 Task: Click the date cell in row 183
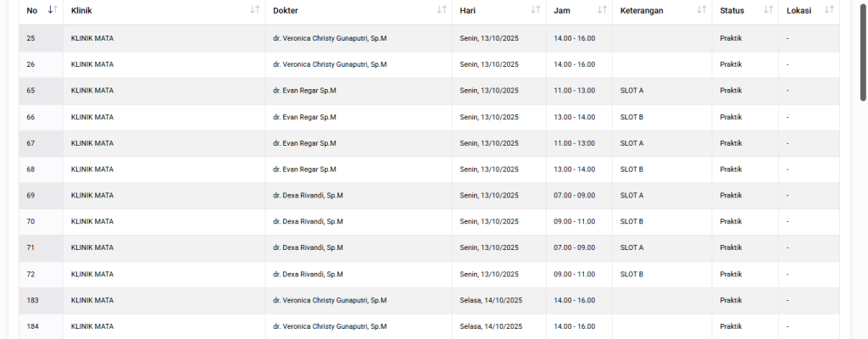tap(492, 300)
